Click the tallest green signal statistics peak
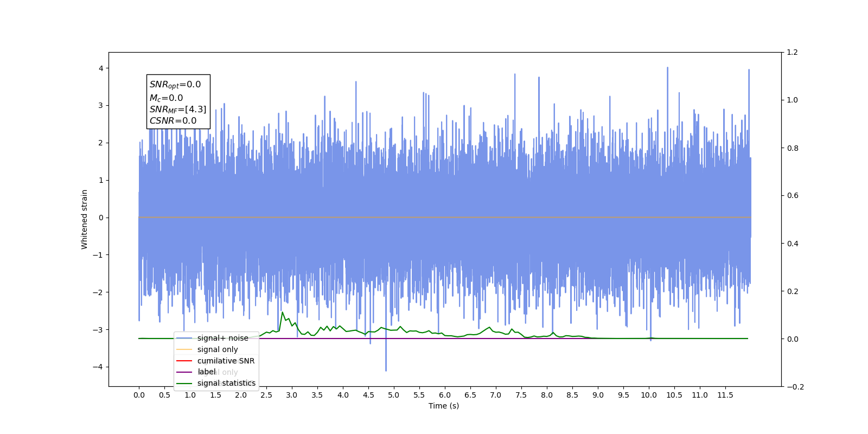 pyautogui.click(x=282, y=312)
